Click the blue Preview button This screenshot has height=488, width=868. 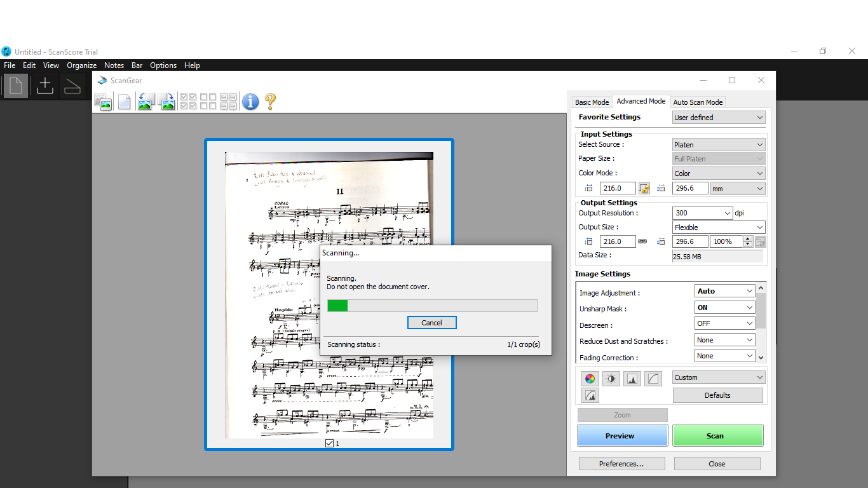pyautogui.click(x=623, y=436)
